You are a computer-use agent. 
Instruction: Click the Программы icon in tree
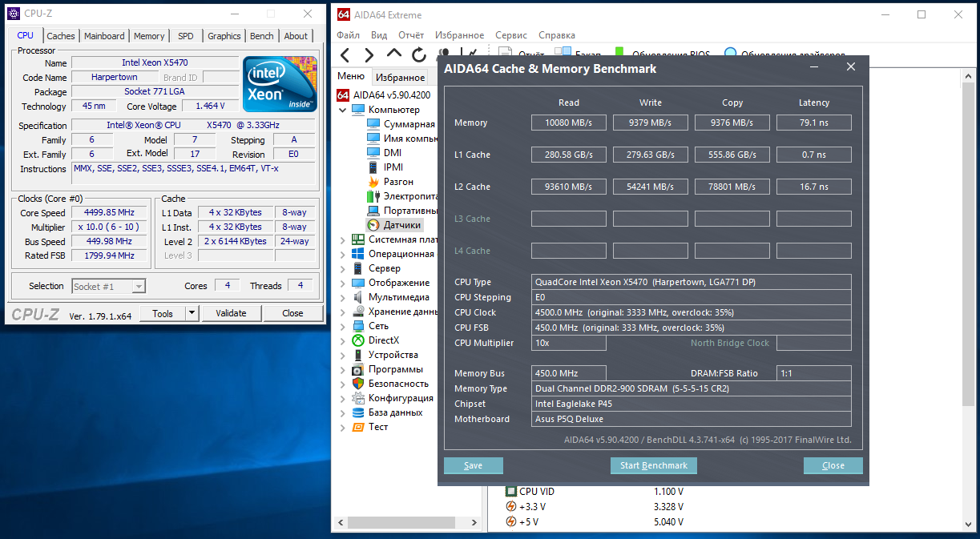click(358, 369)
